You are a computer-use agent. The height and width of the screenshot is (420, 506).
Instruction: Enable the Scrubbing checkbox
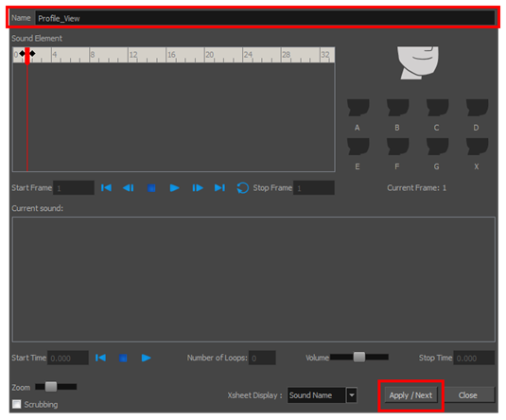[x=16, y=404]
